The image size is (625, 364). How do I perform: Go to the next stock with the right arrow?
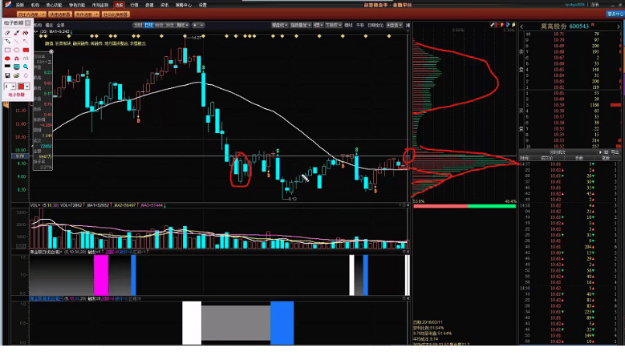tap(619, 26)
